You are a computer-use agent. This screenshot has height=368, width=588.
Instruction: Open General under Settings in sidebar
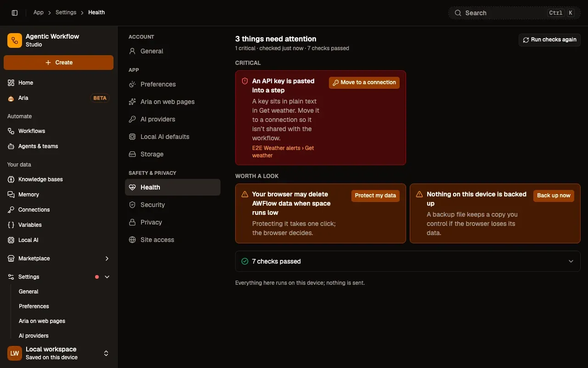click(x=28, y=292)
